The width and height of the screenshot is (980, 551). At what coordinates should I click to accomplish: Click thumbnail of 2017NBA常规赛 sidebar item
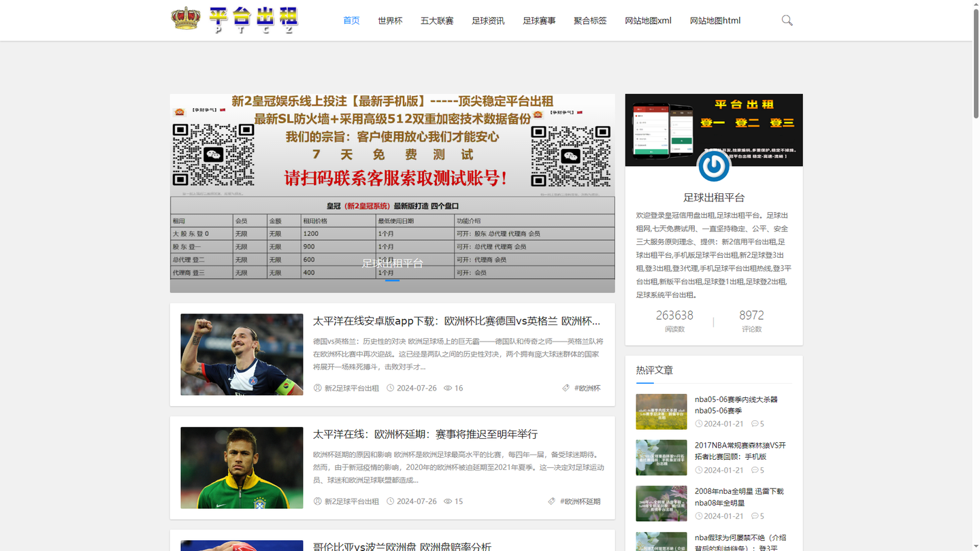coord(661,457)
